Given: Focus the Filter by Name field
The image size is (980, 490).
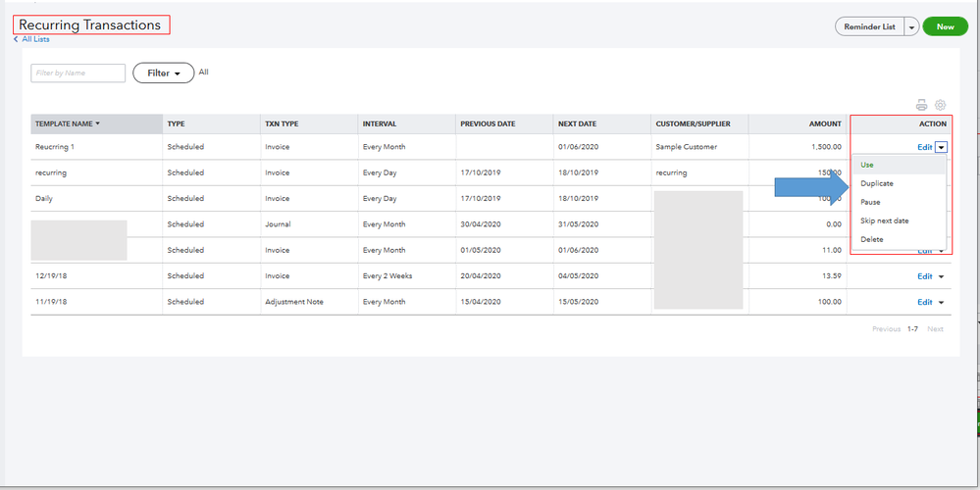Looking at the screenshot, I should 78,73.
